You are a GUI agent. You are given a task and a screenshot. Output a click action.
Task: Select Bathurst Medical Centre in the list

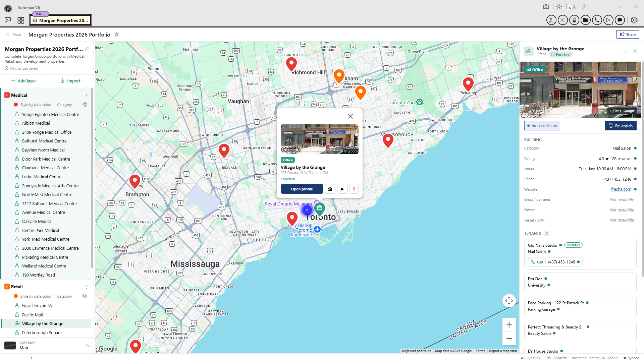point(46,141)
